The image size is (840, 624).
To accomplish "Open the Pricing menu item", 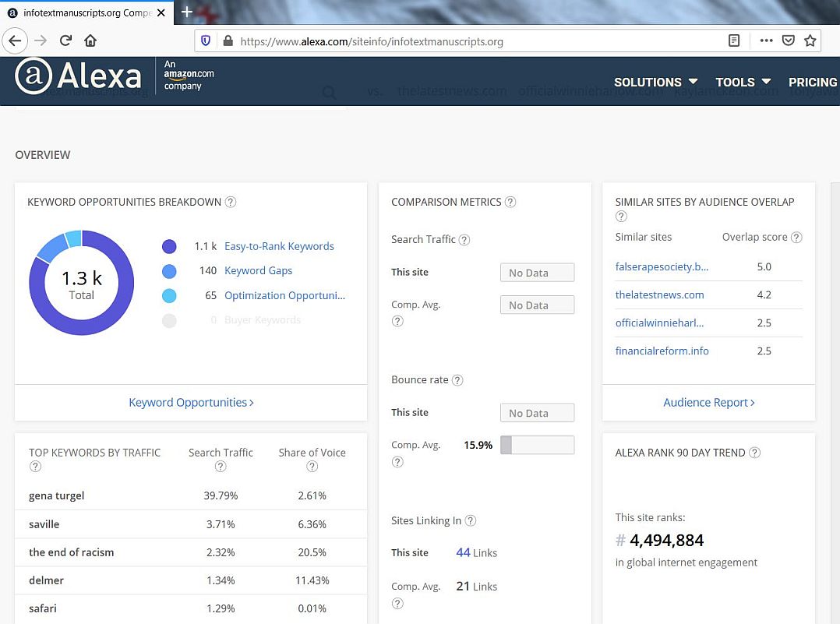I will (812, 82).
